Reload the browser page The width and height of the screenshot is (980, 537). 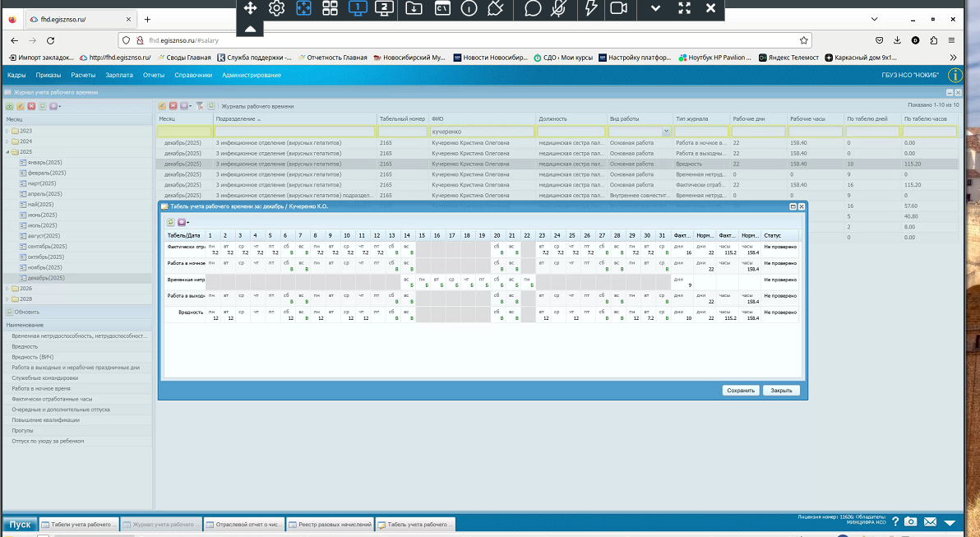click(x=51, y=40)
